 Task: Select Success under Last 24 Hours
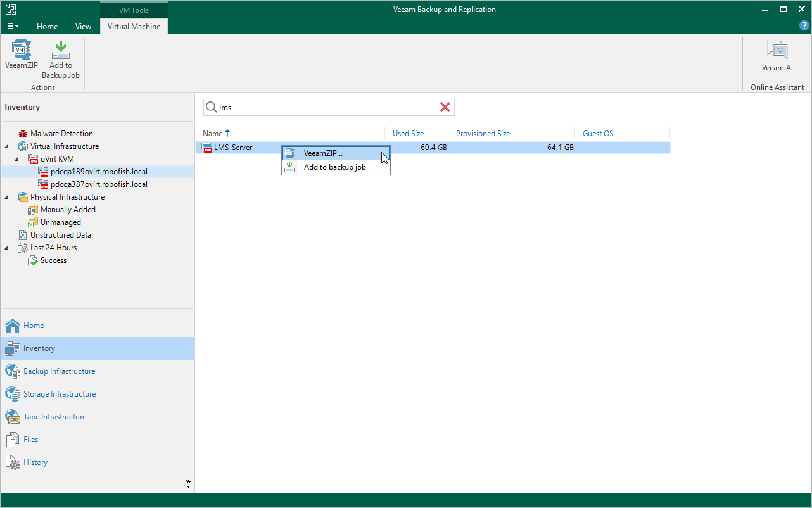(x=53, y=260)
